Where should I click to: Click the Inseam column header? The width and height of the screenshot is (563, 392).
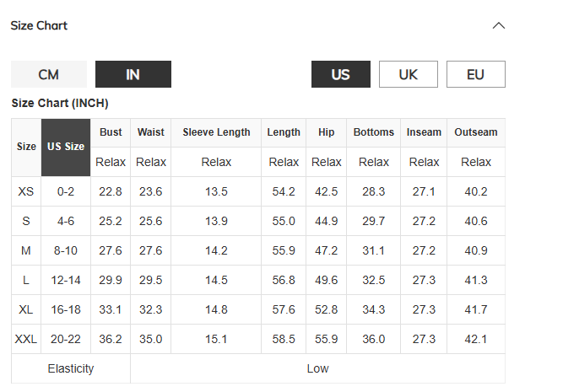(x=424, y=132)
